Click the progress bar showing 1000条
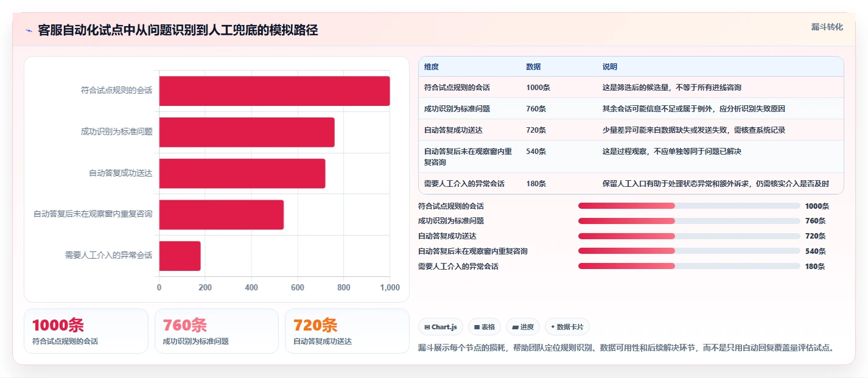Screen dimensions: 868x378 pos(689,206)
